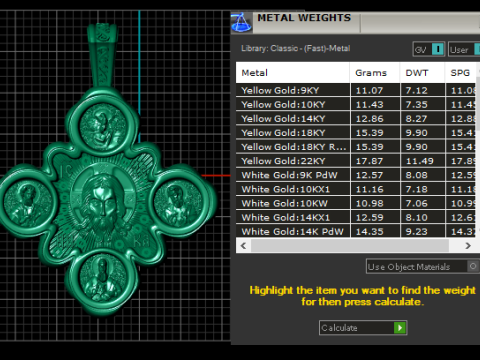Click the METAL WEIGHTS panel title
480x360 pixels.
click(x=304, y=18)
